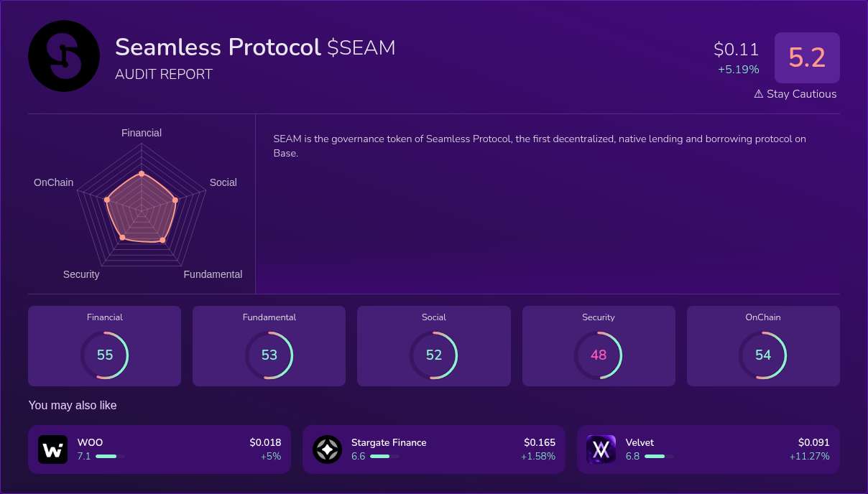Click the Fundamental score gauge showing 53

coord(269,355)
